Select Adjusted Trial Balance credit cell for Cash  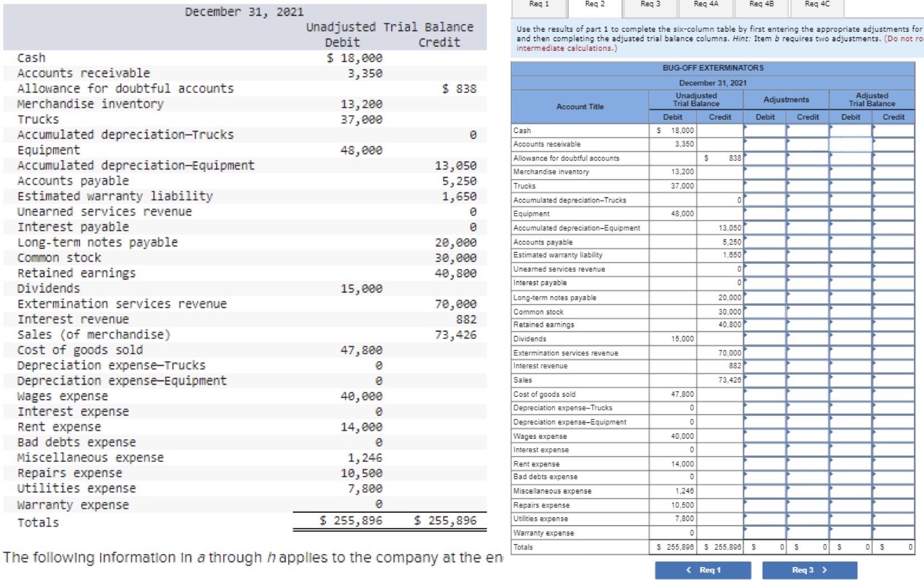pyautogui.click(x=894, y=130)
